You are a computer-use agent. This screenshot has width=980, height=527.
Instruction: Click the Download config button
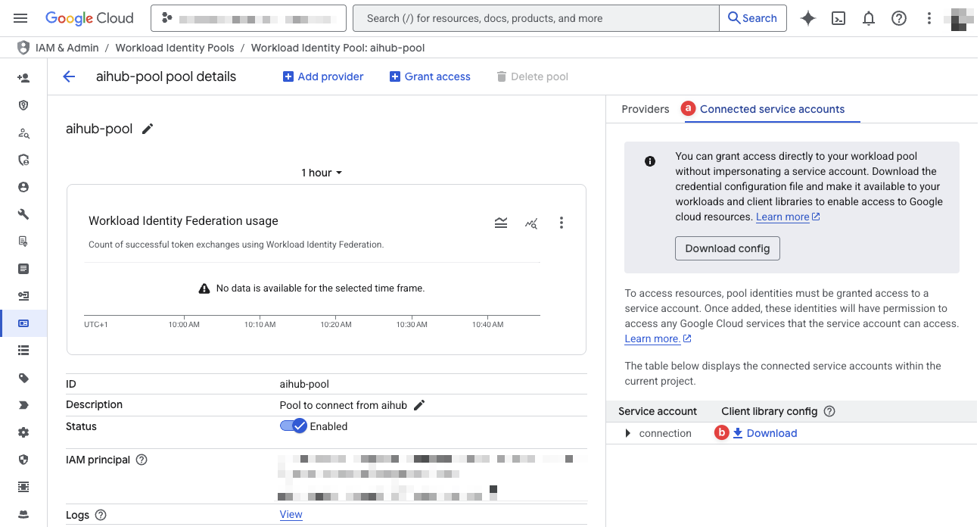[x=727, y=248]
